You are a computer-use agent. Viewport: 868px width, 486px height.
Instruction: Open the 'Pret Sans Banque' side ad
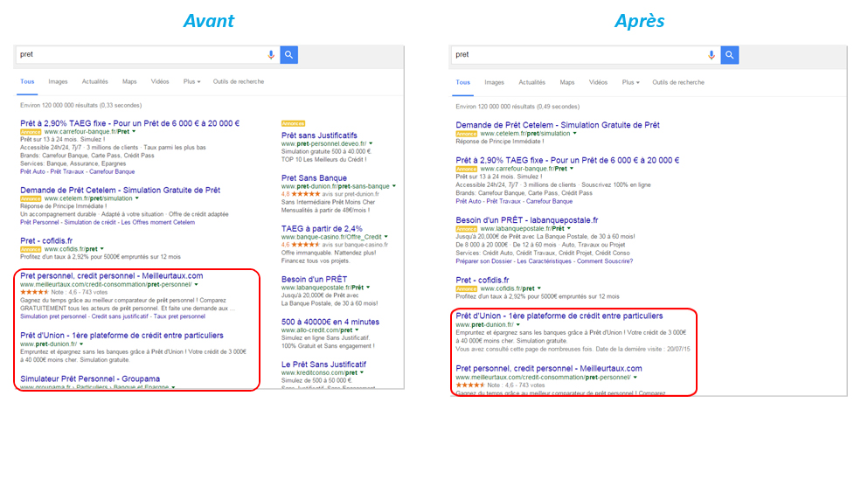314,177
